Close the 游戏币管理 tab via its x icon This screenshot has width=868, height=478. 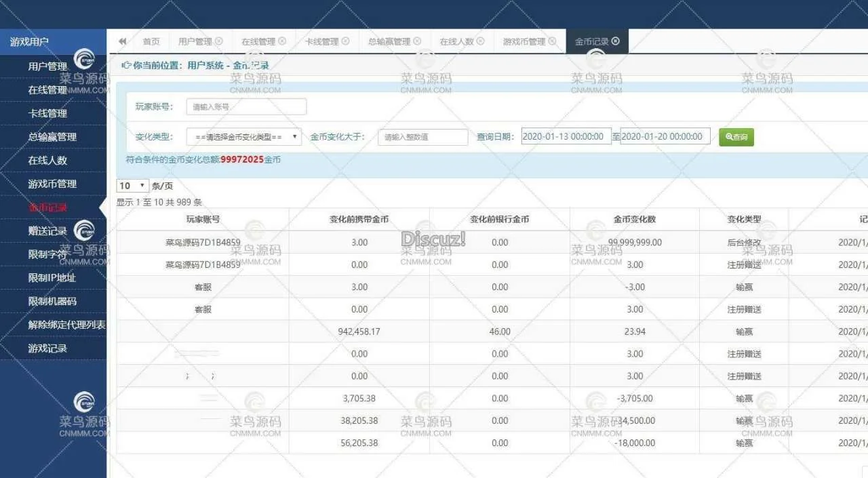point(552,41)
